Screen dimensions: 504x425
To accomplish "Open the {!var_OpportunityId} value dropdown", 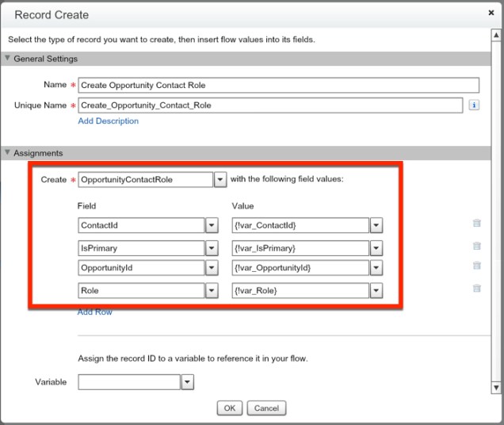I will click(x=376, y=269).
